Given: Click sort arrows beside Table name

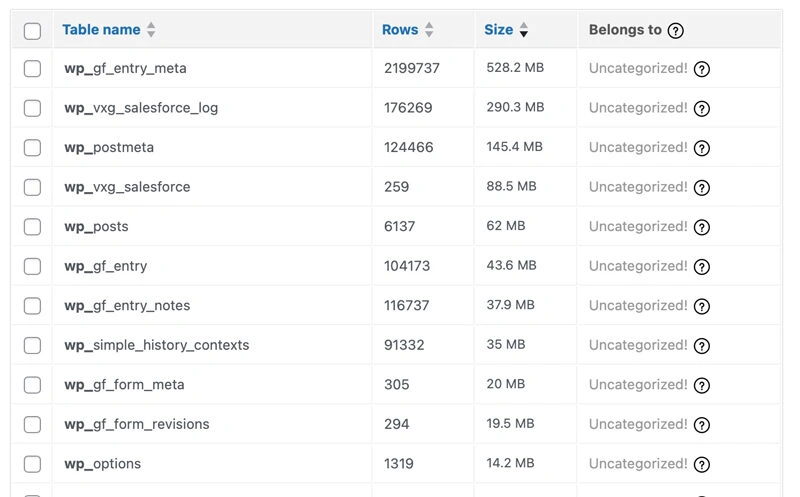Looking at the screenshot, I should click(151, 30).
